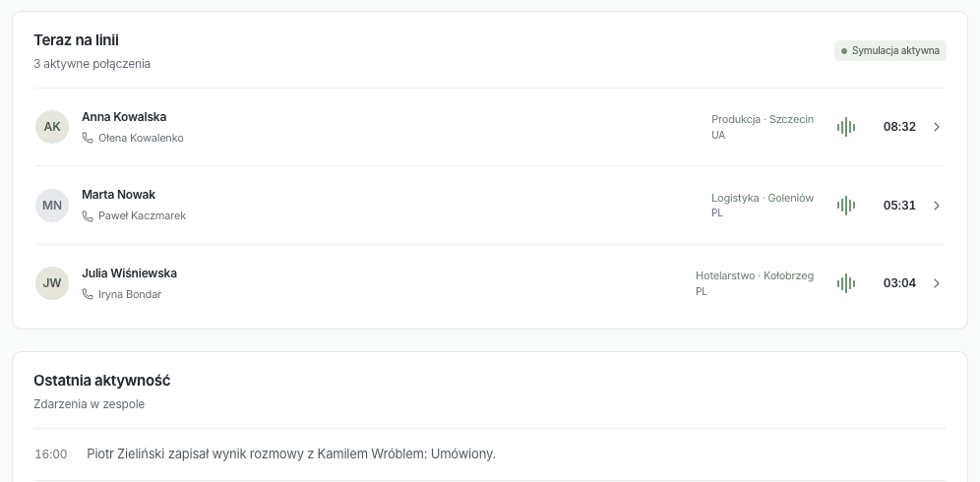The width and height of the screenshot is (980, 482).
Task: Open Julia Wiśniewska's call details chevron
Action: pos(937,283)
